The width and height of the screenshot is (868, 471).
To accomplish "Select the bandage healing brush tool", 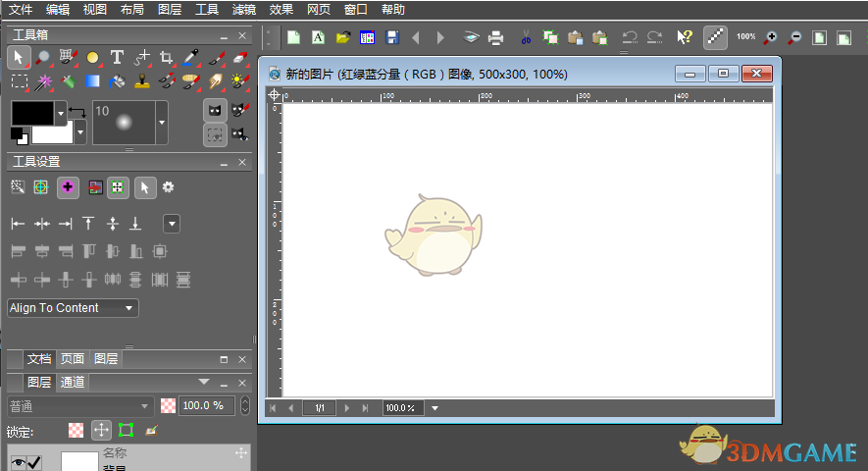I will 190,81.
